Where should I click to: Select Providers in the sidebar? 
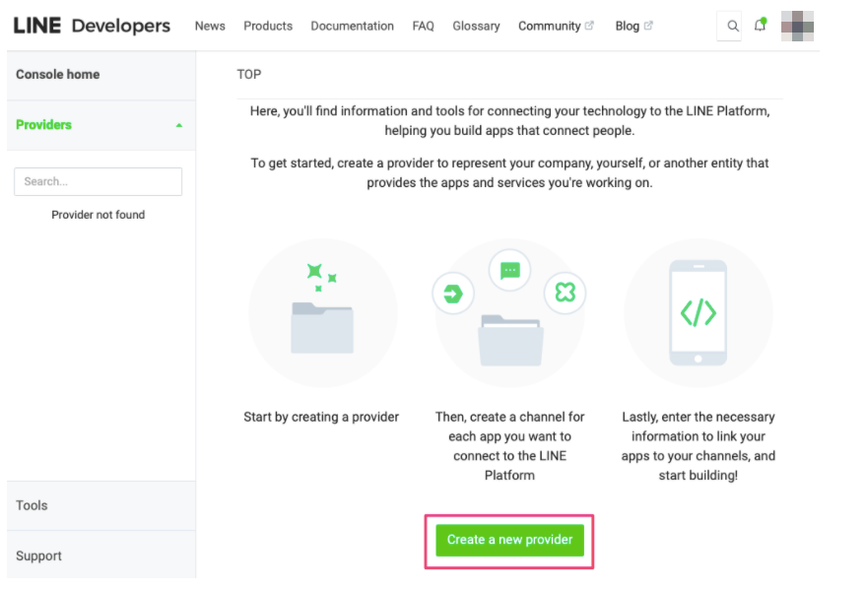(101, 125)
